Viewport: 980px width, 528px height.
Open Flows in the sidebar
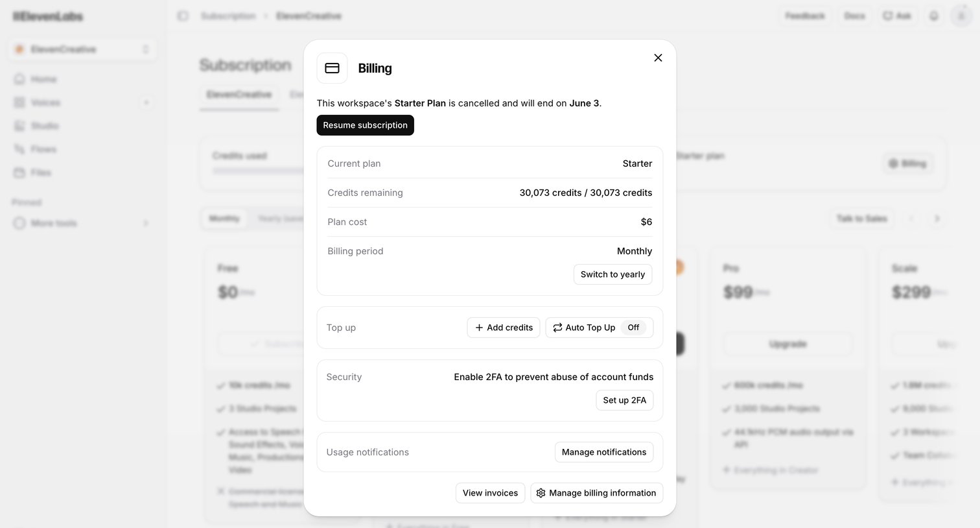click(x=82, y=149)
